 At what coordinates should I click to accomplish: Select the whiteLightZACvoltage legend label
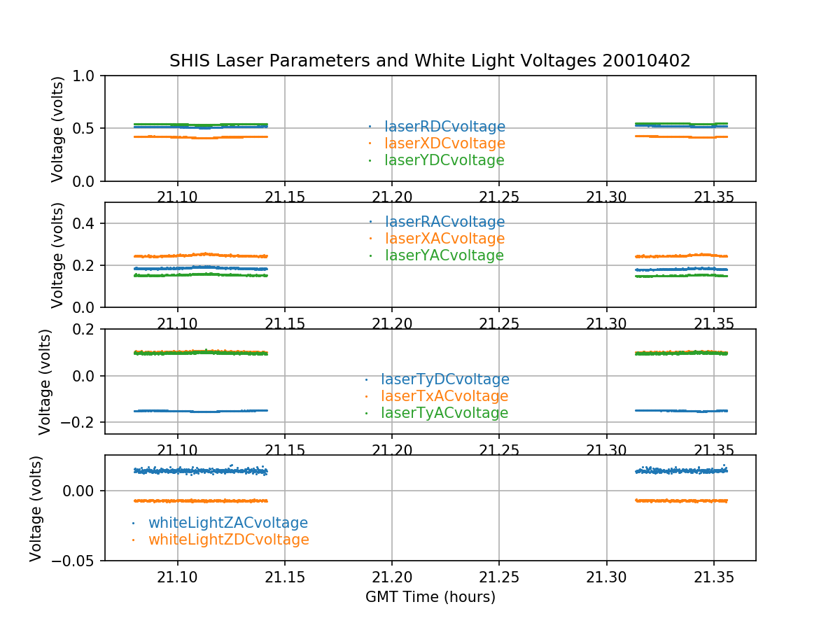coord(227,523)
